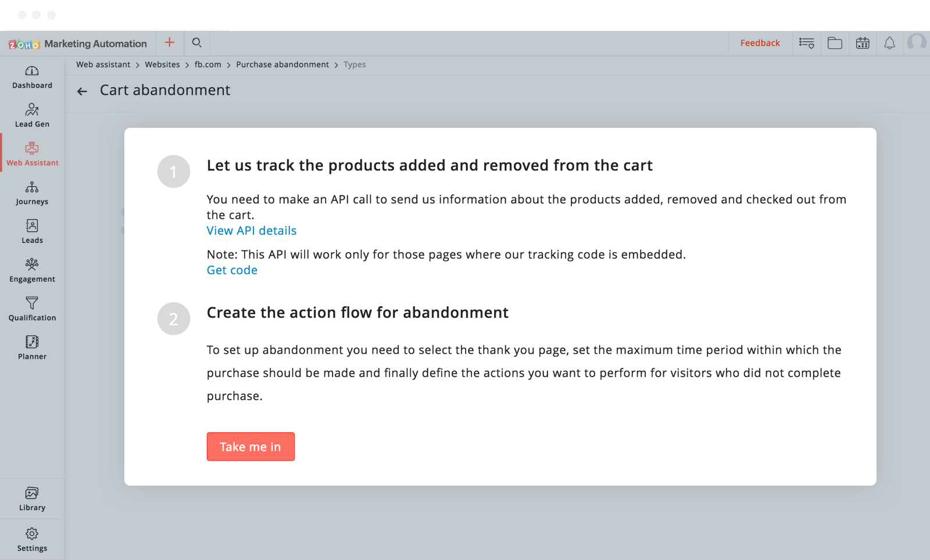Go back using the arrow beside Cart abandonment

pos(82,91)
